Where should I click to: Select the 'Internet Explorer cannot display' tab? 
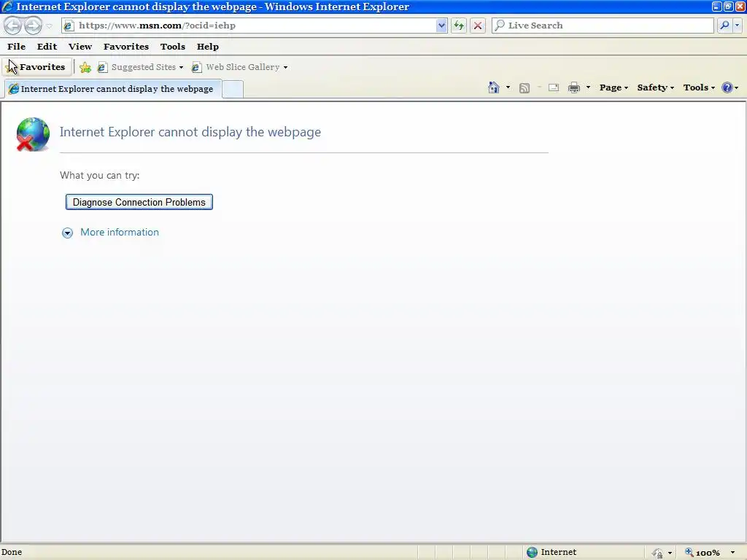[112, 89]
